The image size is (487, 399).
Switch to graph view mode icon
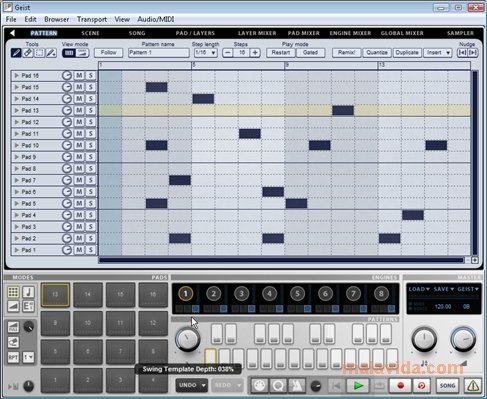[x=82, y=53]
